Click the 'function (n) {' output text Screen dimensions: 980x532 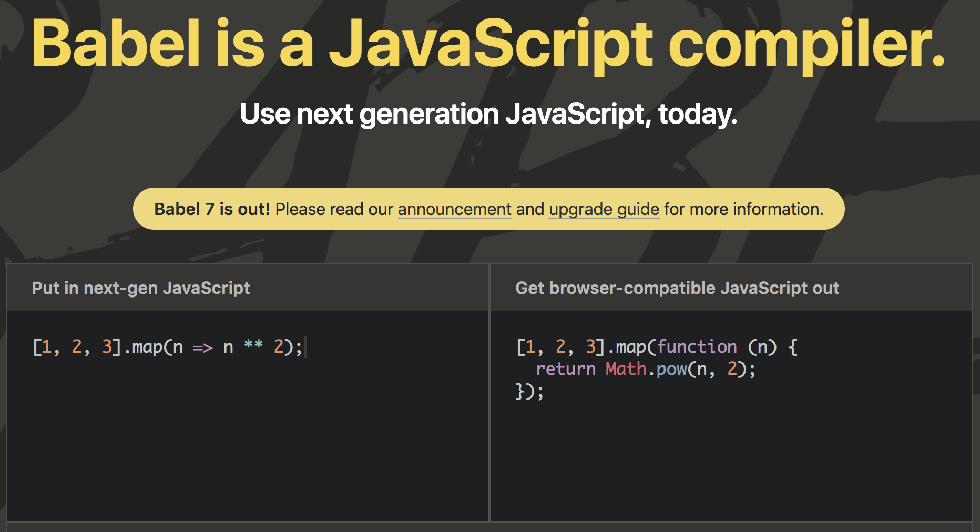click(728, 347)
